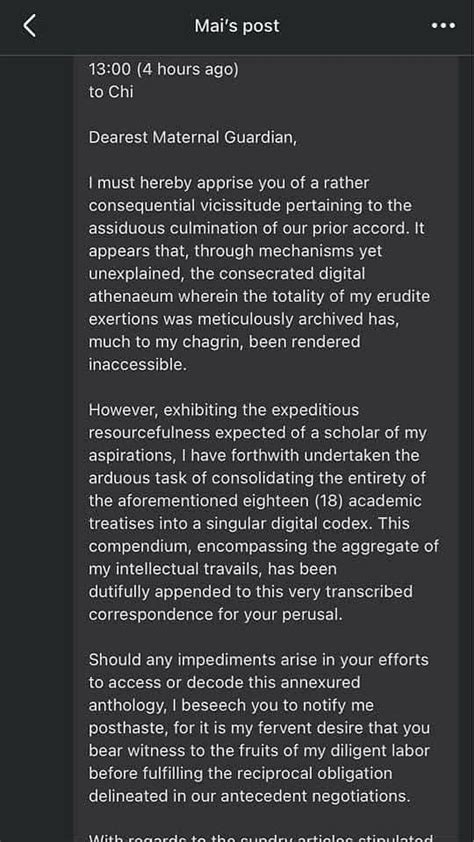The image size is (474, 842).
Task: Click the line starting "I must hereby apprise"
Action: [x=229, y=183]
